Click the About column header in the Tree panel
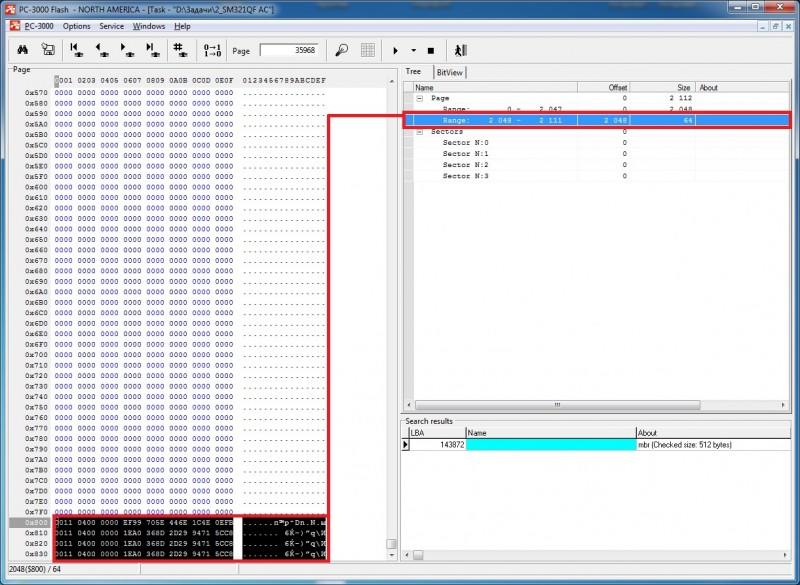Image resolution: width=800 pixels, height=585 pixels. pyautogui.click(x=742, y=88)
